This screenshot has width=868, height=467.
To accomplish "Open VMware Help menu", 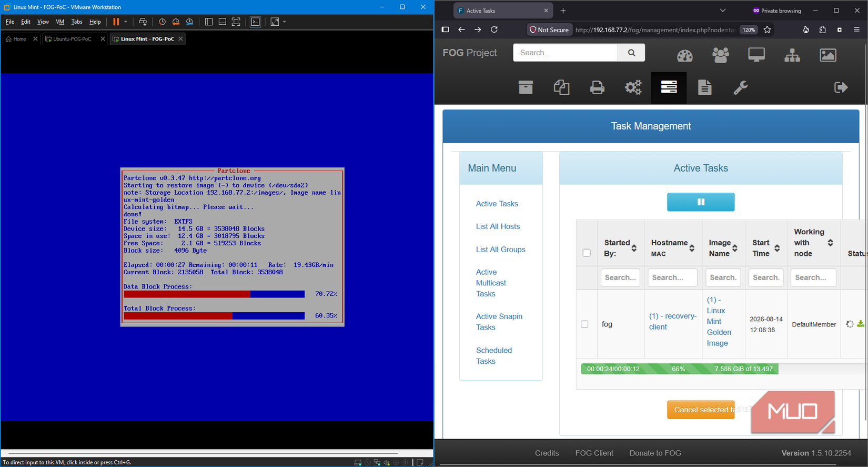I will coord(95,22).
